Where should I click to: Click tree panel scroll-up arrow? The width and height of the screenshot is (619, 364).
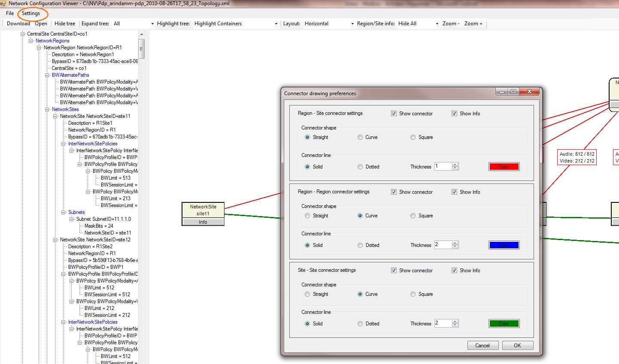point(142,34)
